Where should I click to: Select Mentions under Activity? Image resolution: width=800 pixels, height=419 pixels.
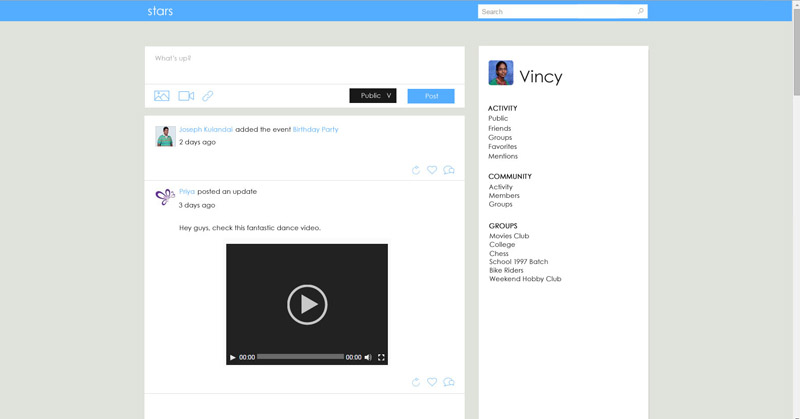click(x=503, y=156)
